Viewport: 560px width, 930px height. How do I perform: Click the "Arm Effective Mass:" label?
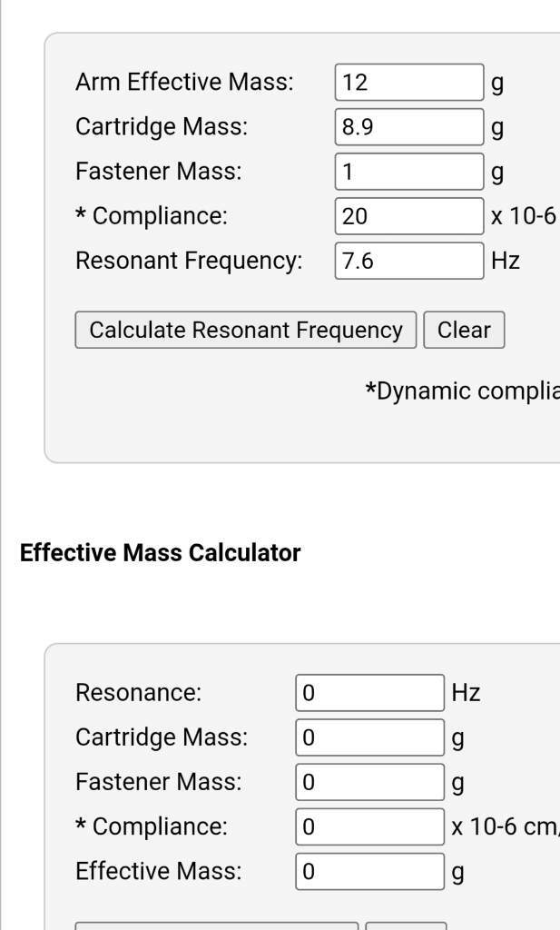[184, 82]
